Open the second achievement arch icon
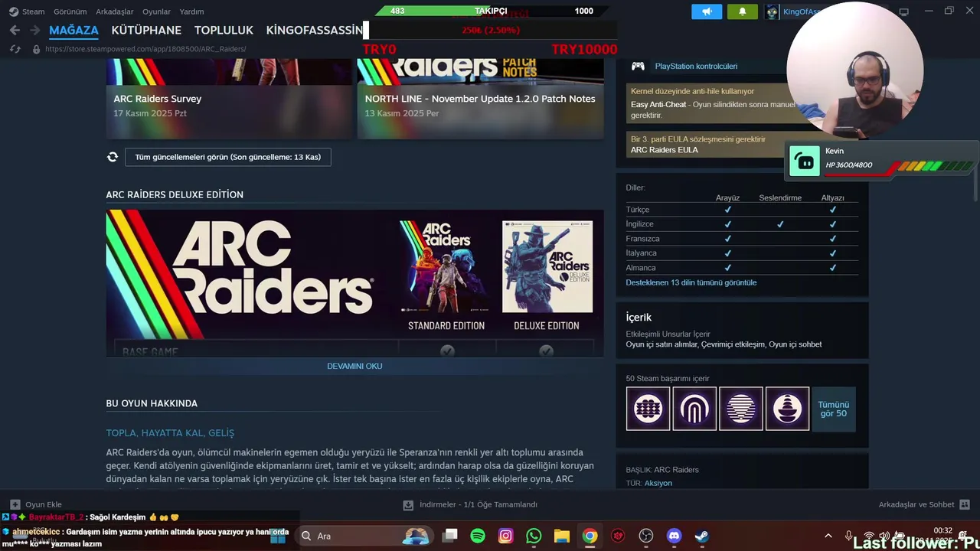Screen dimensions: 980x551 coord(694,409)
